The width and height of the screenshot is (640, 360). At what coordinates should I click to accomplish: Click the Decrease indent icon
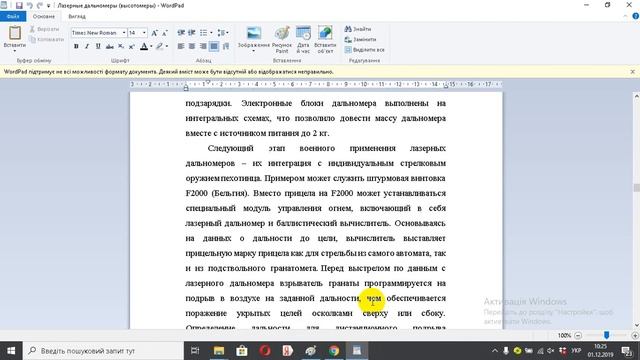[181, 33]
